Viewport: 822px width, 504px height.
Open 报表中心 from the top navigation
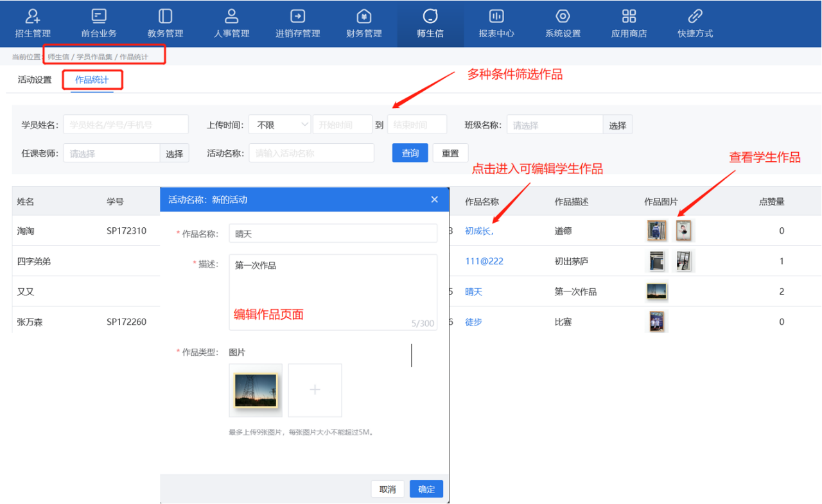(496, 24)
